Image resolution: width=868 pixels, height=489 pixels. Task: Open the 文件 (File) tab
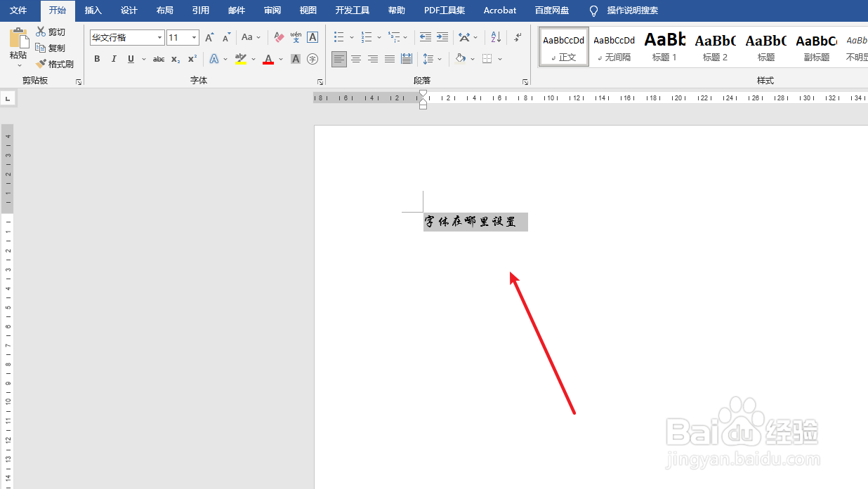(18, 11)
